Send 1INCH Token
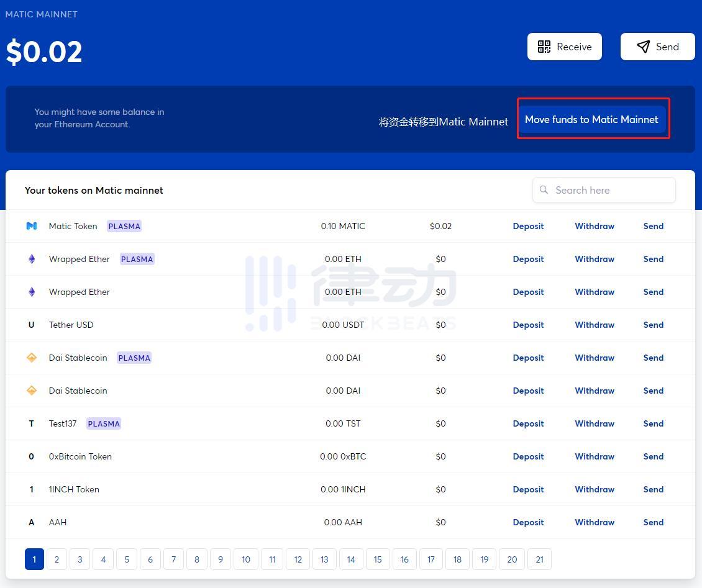The width and height of the screenshot is (702, 588). tap(653, 489)
